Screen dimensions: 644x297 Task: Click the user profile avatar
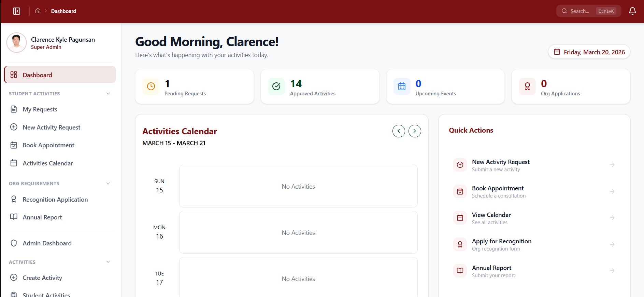(16, 43)
